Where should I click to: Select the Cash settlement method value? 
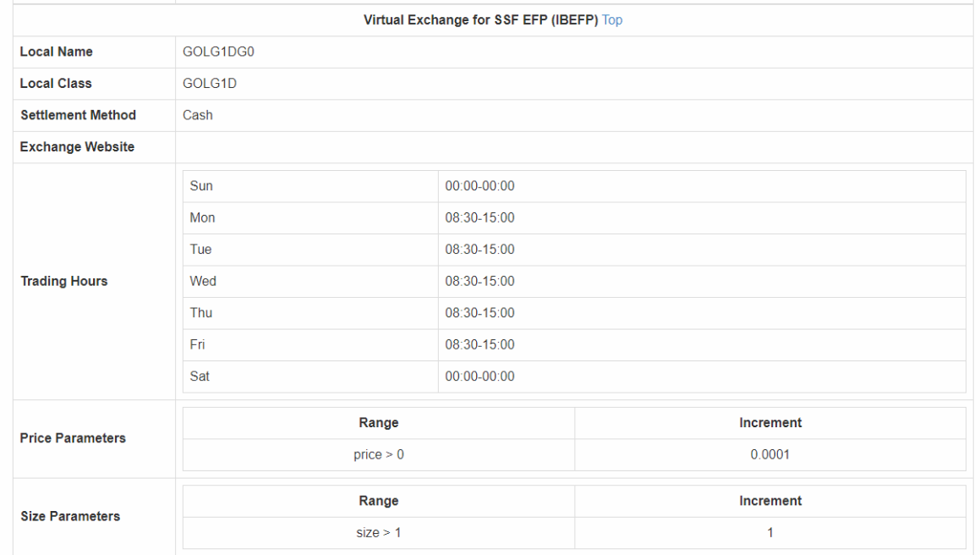tap(198, 115)
